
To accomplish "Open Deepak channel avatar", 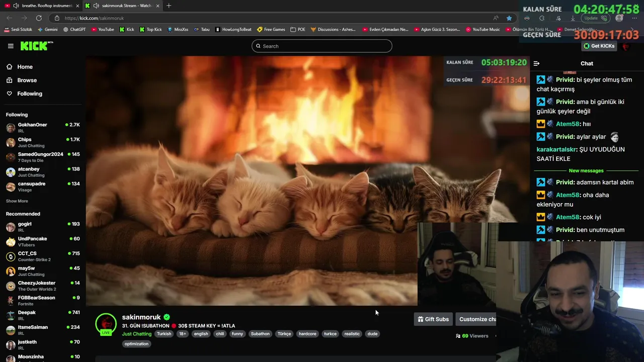I will tap(11, 315).
